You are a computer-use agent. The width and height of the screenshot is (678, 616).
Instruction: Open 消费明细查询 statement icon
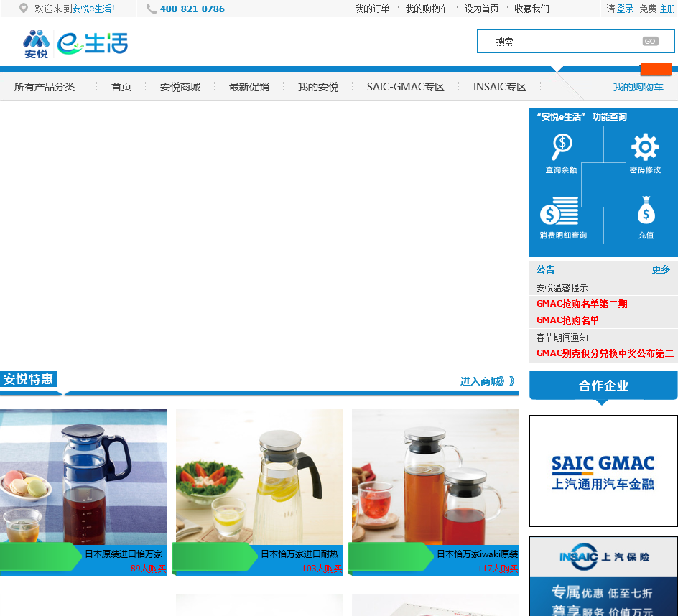tap(563, 218)
